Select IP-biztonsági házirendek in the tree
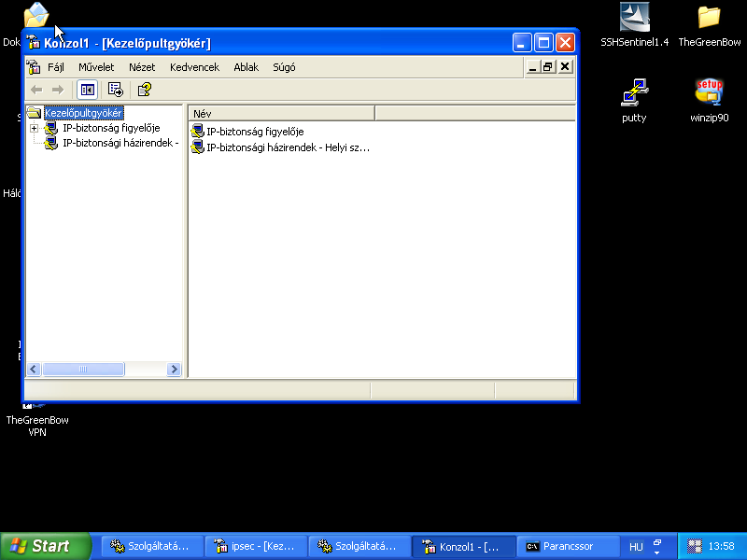Viewport: 747px width, 560px height. coord(120,143)
